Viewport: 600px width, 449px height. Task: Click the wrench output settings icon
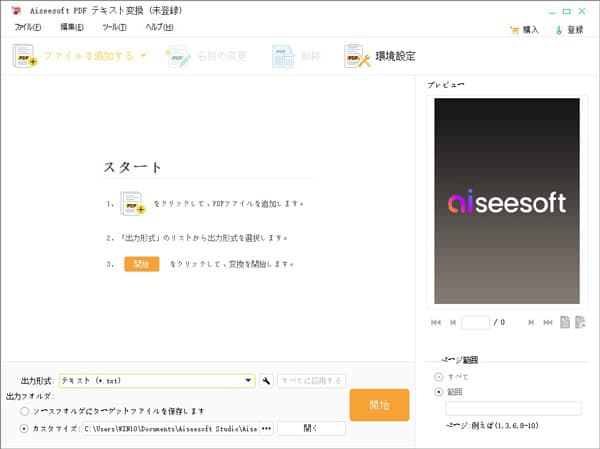pyautogui.click(x=266, y=381)
